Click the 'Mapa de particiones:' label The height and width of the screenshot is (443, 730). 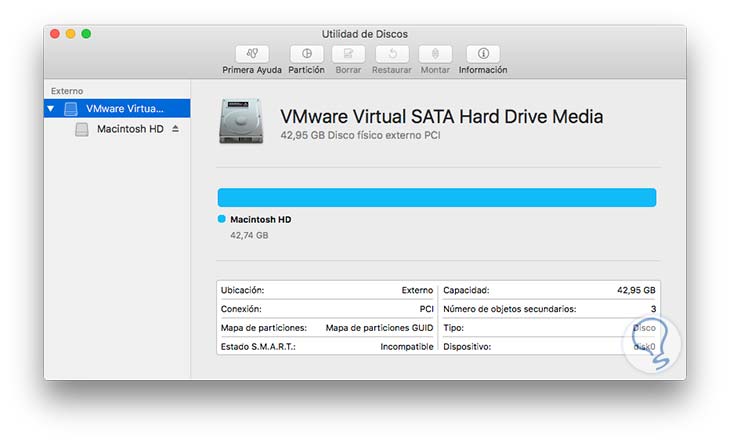coord(264,328)
